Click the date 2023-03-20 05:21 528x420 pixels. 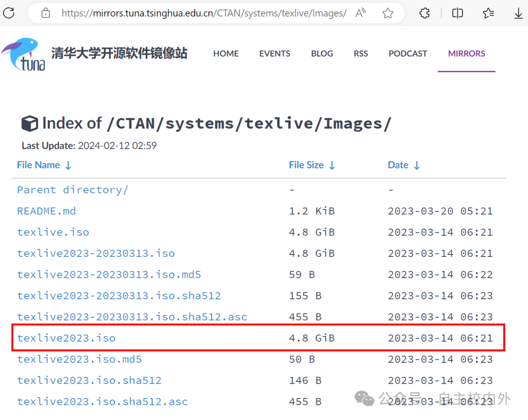click(440, 211)
